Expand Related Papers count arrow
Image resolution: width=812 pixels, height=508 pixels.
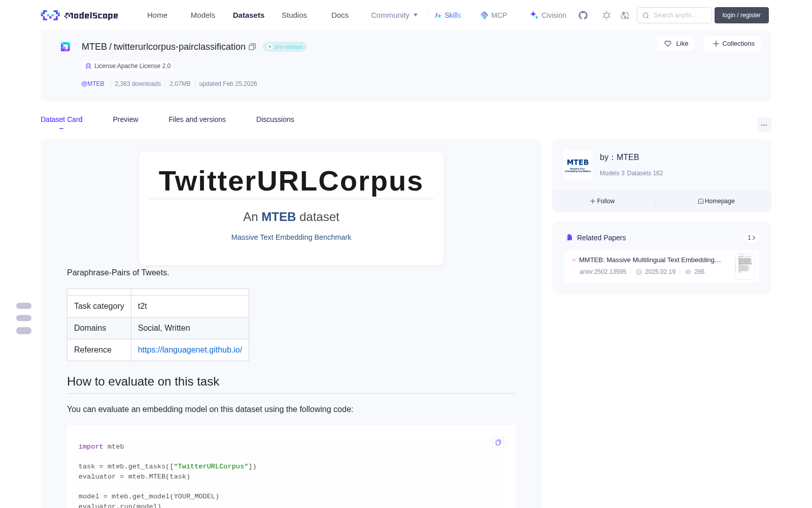(752, 238)
